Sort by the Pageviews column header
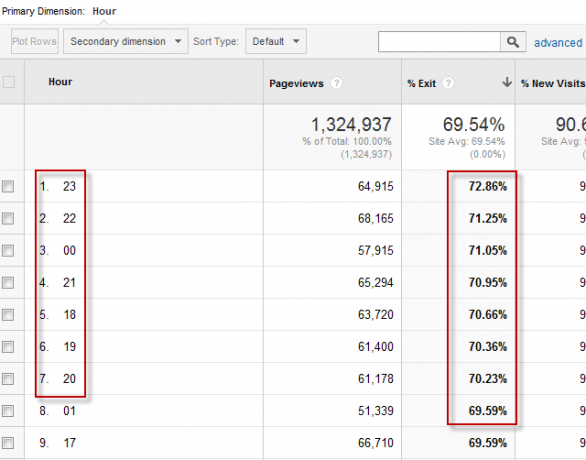586x460 pixels. (x=296, y=83)
